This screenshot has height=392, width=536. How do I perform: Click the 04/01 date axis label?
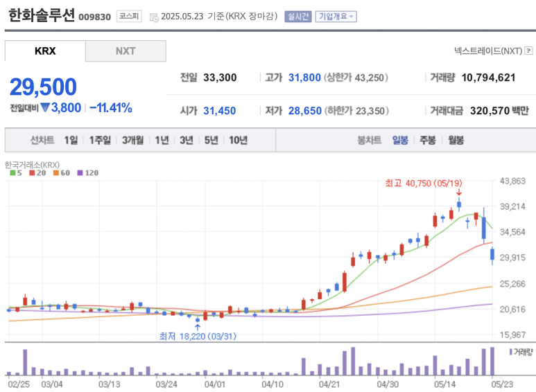(215, 384)
